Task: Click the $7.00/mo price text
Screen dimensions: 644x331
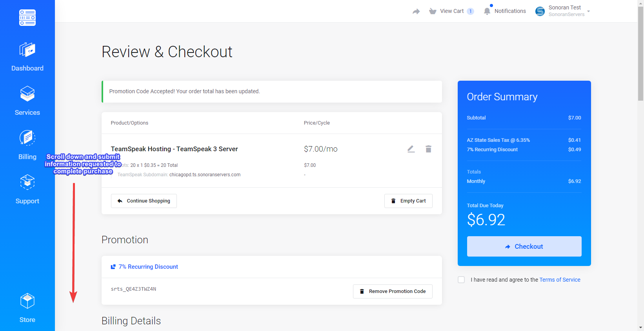Action: tap(320, 149)
